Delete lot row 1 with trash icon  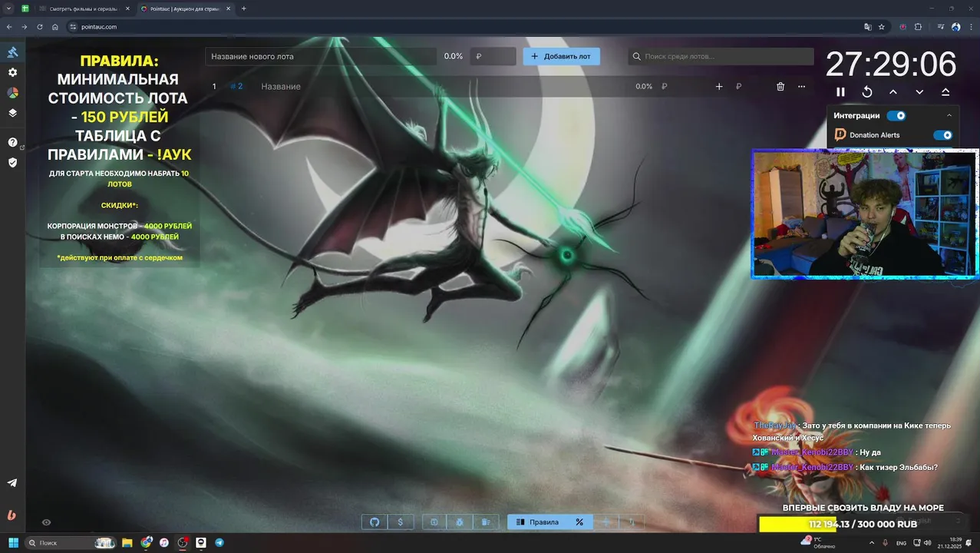[780, 87]
